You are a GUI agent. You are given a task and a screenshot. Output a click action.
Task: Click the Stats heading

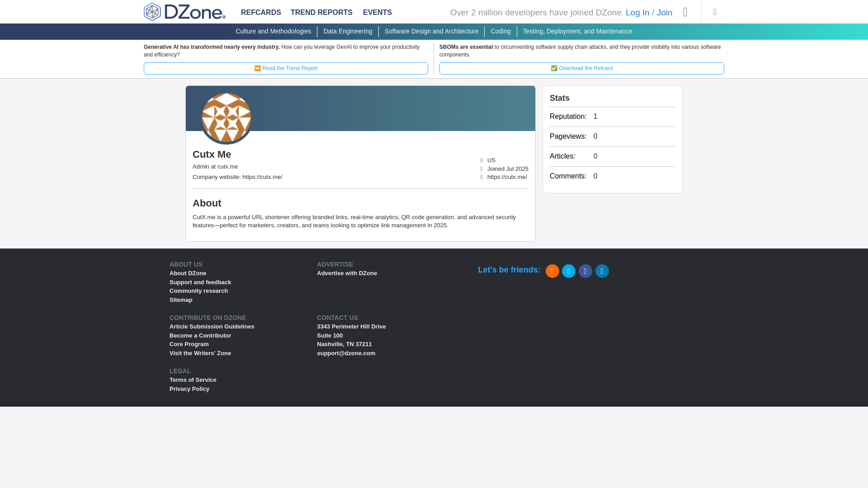(x=560, y=98)
